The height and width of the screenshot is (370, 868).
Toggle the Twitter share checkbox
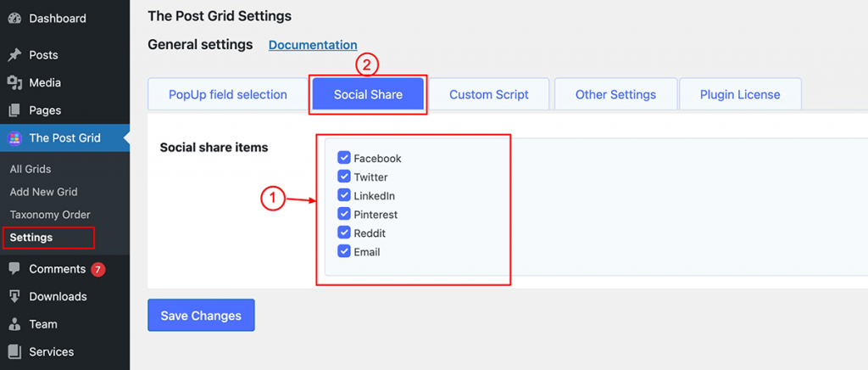tap(344, 177)
